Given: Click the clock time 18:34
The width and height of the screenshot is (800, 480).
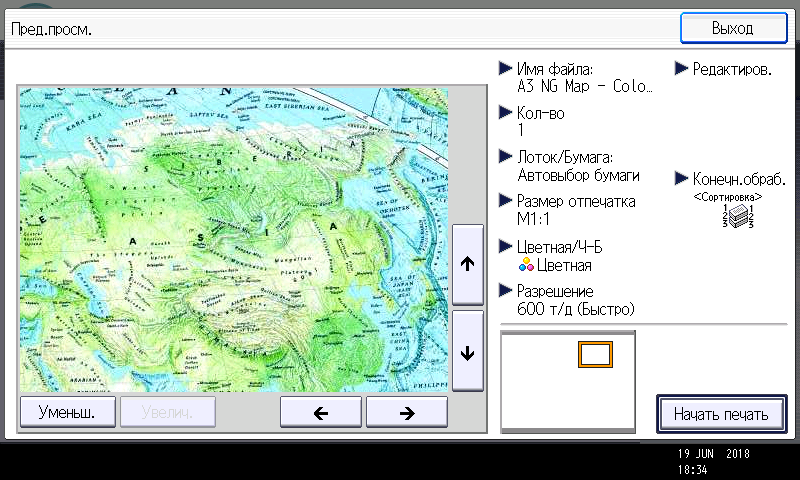Looking at the screenshot, I should click(692, 469).
